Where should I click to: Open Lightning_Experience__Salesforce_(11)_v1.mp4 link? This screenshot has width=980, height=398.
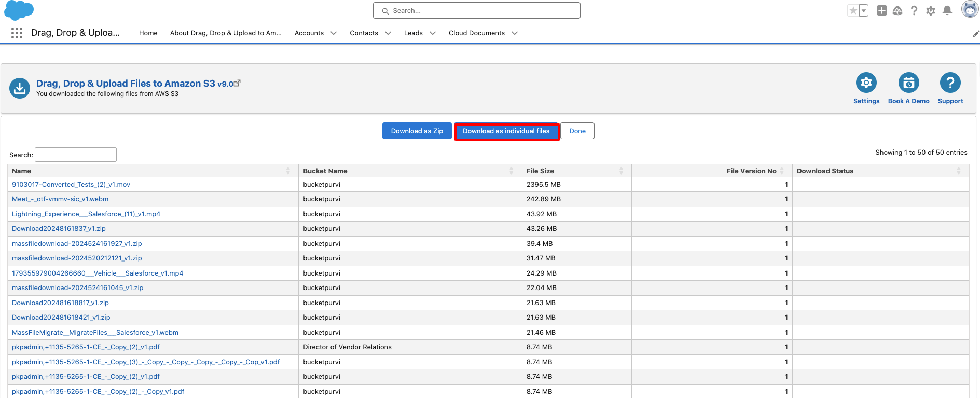[86, 214]
